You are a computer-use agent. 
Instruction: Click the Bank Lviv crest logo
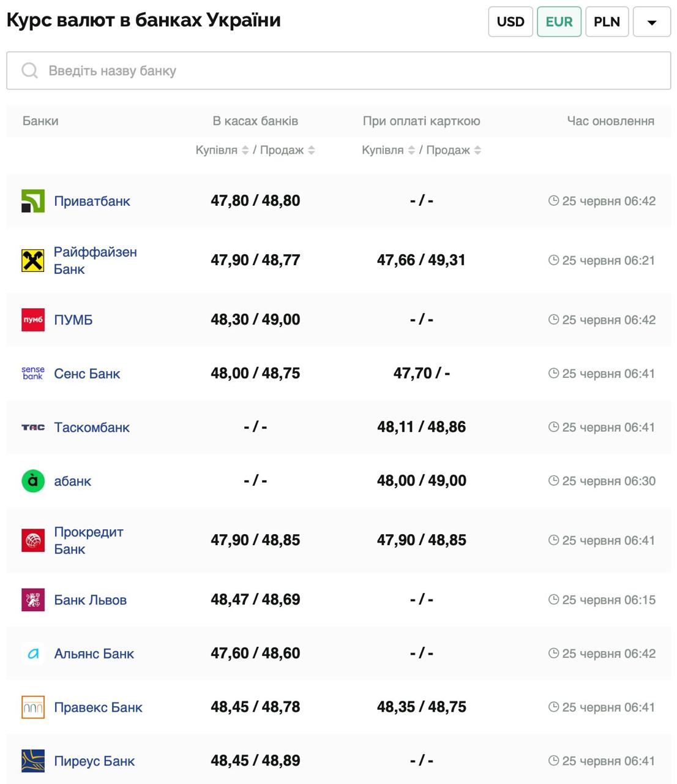[x=33, y=600]
